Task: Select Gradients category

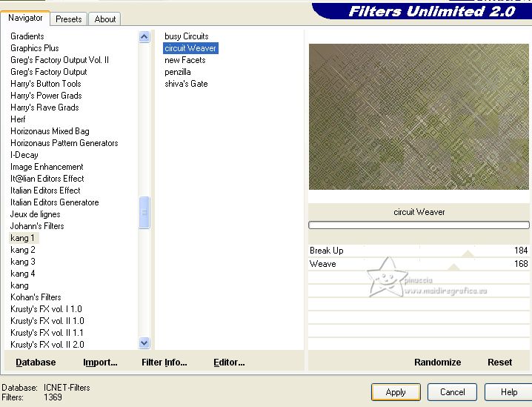Action: pyautogui.click(x=27, y=36)
